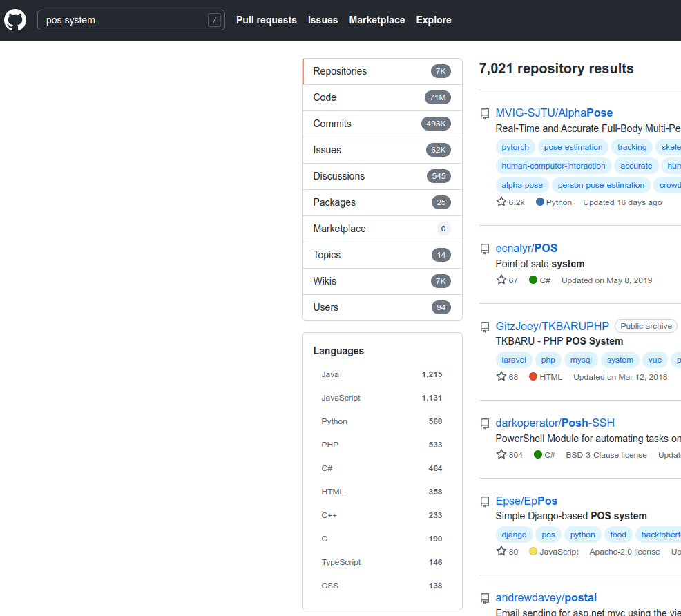681x616 pixels.
Task: Click the accurate topic tag
Action: click(636, 166)
